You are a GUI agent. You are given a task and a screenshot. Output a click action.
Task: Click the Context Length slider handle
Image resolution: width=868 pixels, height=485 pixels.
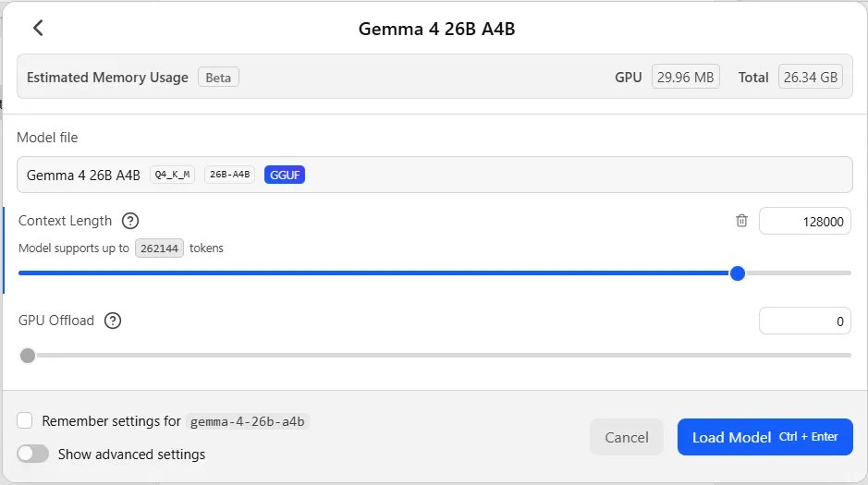[x=738, y=273]
